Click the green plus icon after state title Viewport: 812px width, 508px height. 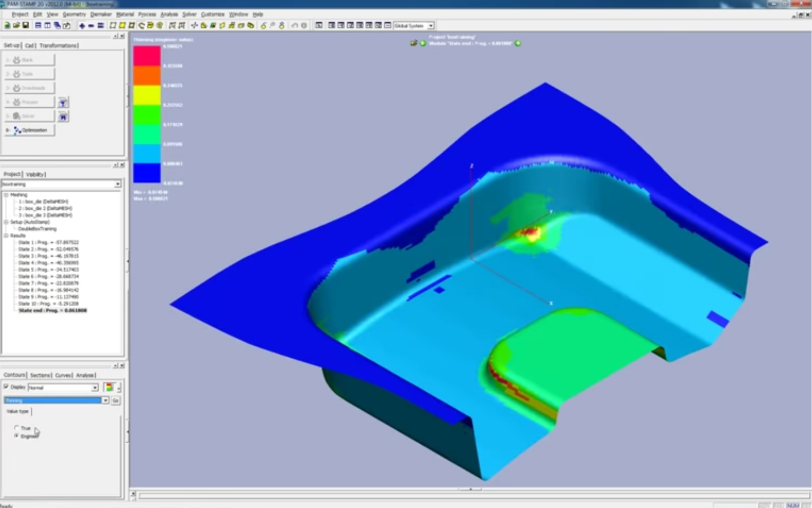(518, 43)
